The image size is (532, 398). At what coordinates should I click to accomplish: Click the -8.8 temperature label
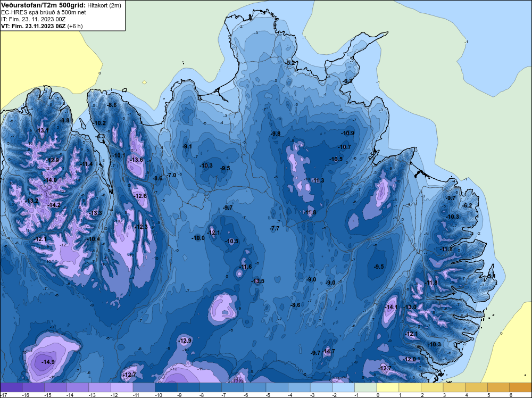point(64,120)
